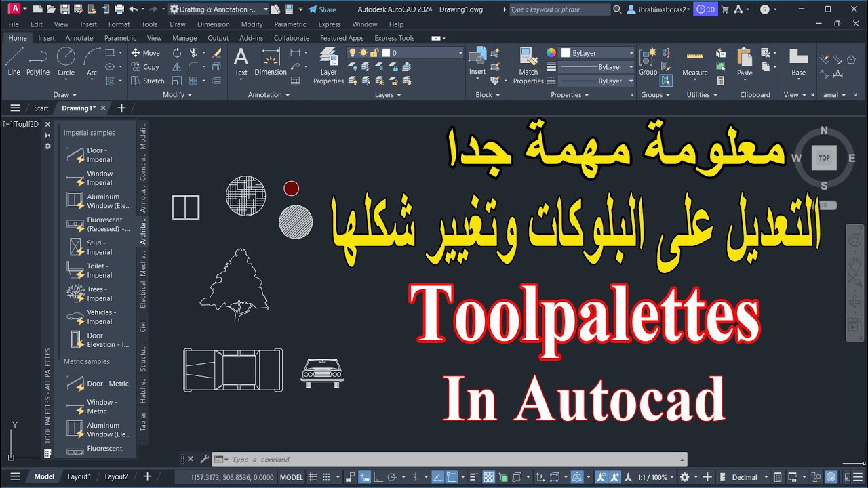Click the Share button

coord(322,9)
